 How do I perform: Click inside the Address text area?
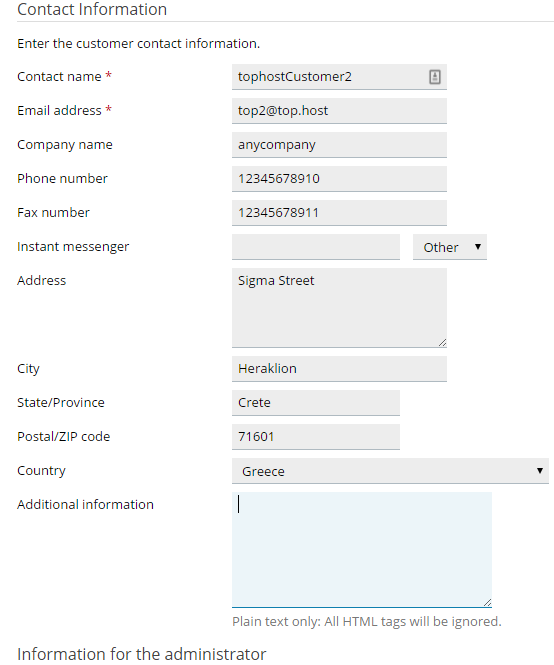tap(339, 307)
